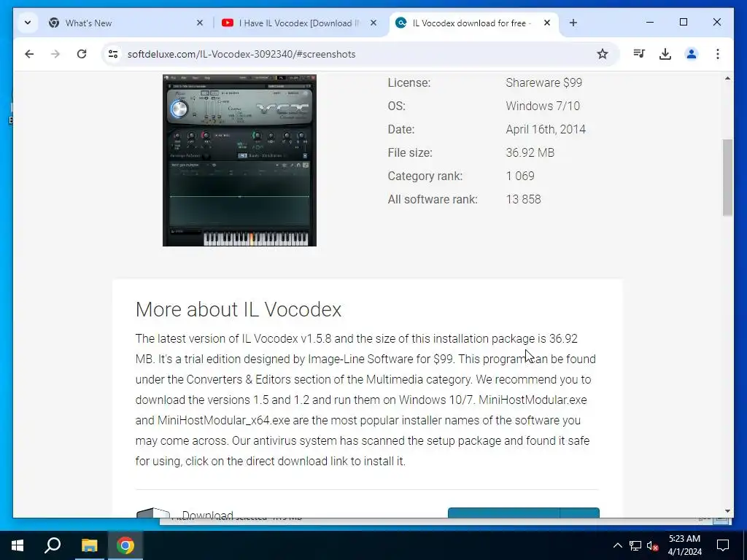Click the page vertical scrollbar thumb
Viewport: 747px width, 560px height.
[x=727, y=177]
